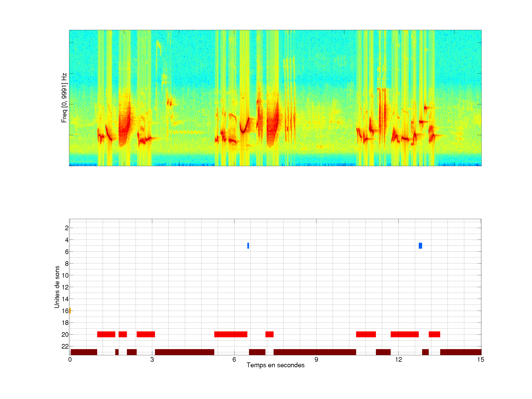The height and width of the screenshot is (399, 532).
Task: Select the longest red bar ending near 6.5 seconds
Action: pyautogui.click(x=231, y=334)
